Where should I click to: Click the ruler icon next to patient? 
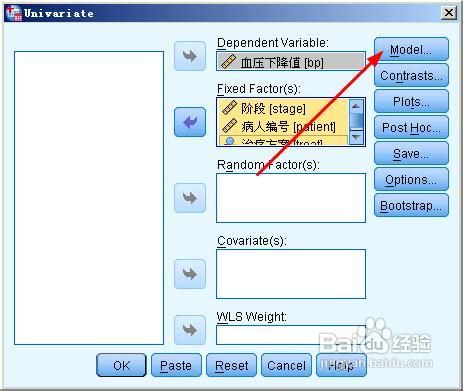click(229, 126)
